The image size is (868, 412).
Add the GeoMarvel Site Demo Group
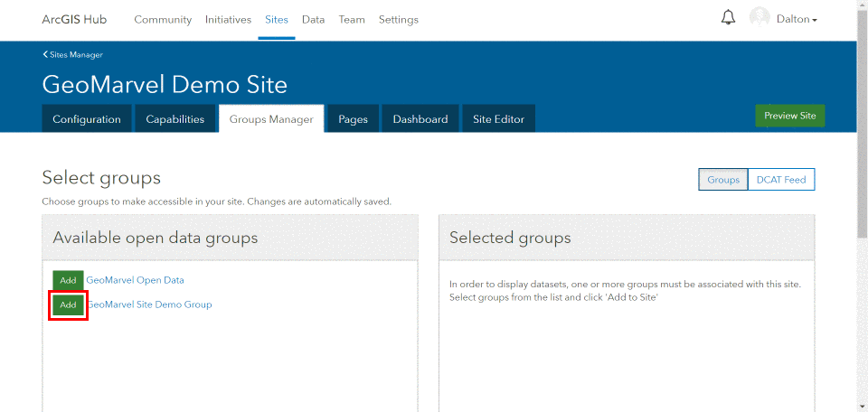68,304
